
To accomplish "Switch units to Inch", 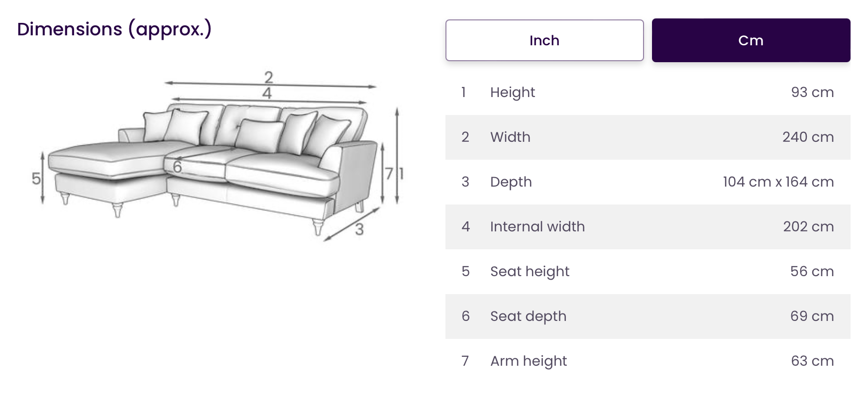I will (544, 40).
